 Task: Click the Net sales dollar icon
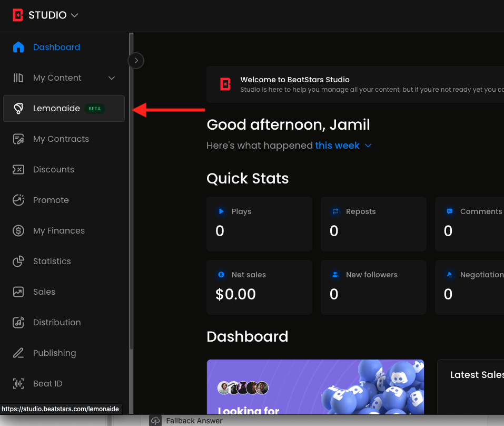(x=221, y=275)
